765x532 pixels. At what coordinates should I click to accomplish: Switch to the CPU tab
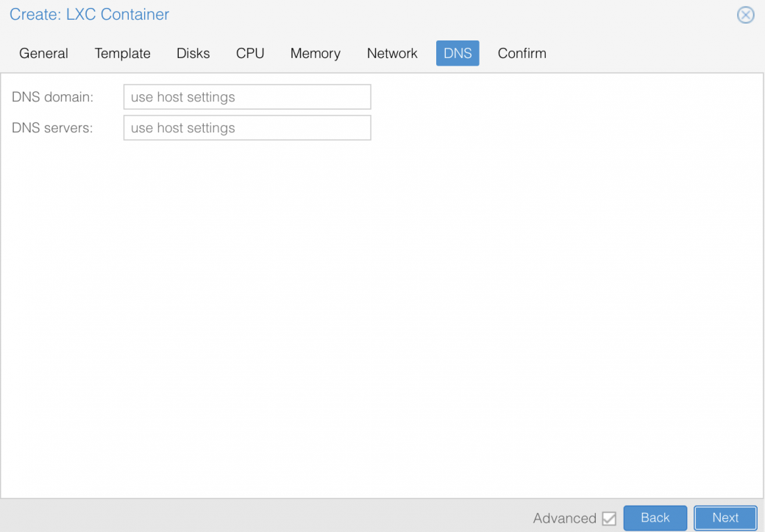point(249,53)
